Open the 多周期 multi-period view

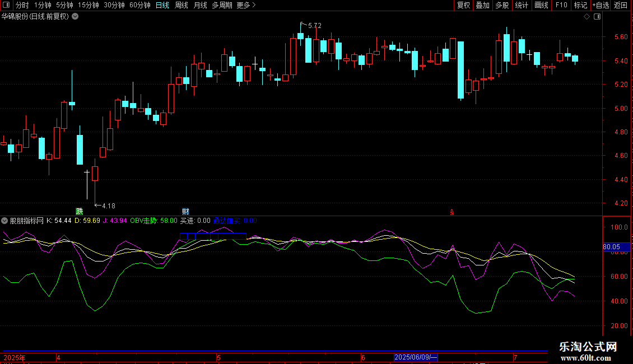point(222,5)
